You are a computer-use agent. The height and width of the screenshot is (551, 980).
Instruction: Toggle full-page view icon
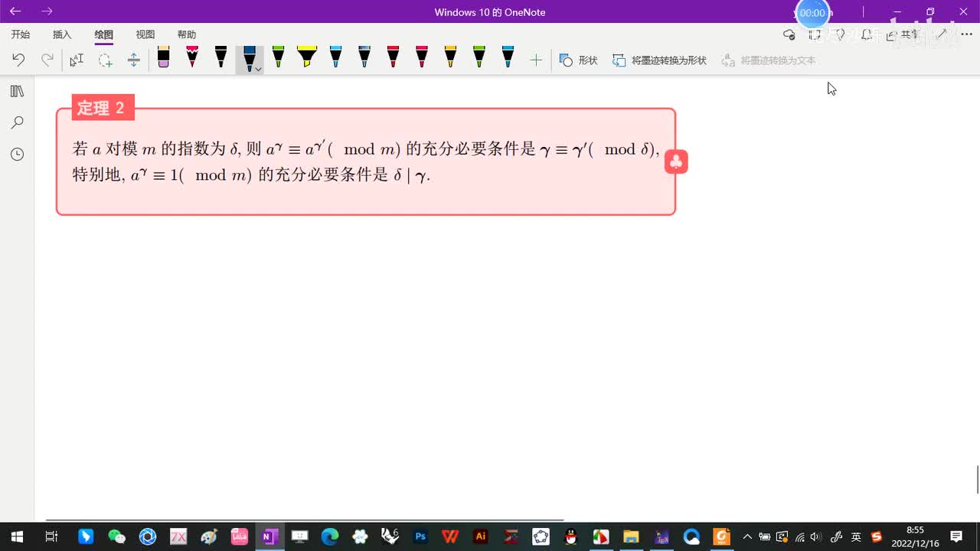[x=815, y=34]
